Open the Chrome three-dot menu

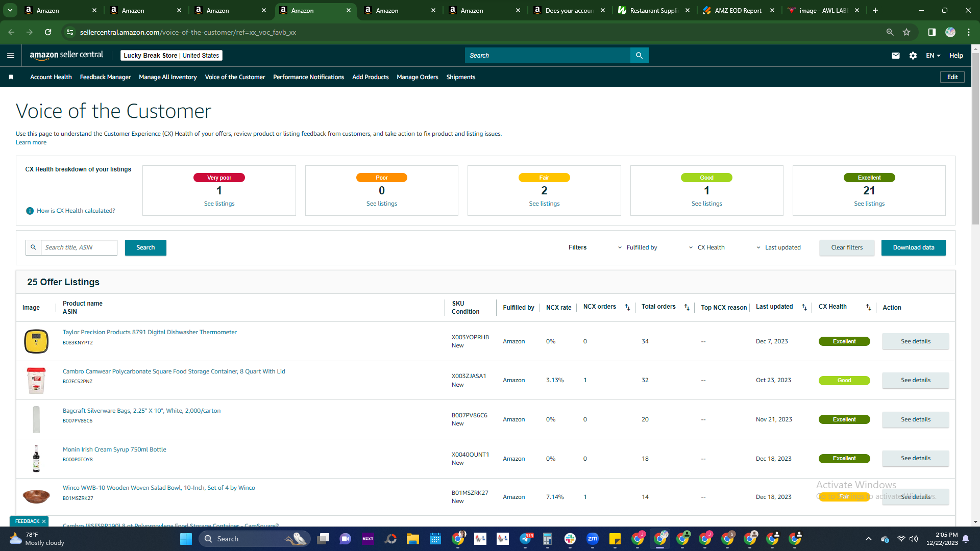pos(969,32)
